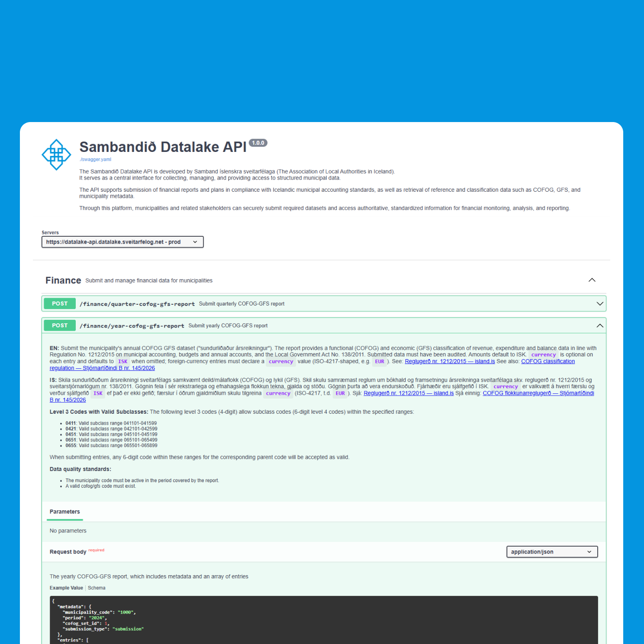This screenshot has width=644, height=644.
Task: Collapse the year-cofog-gfs-report endpoint chevron
Action: [600, 325]
